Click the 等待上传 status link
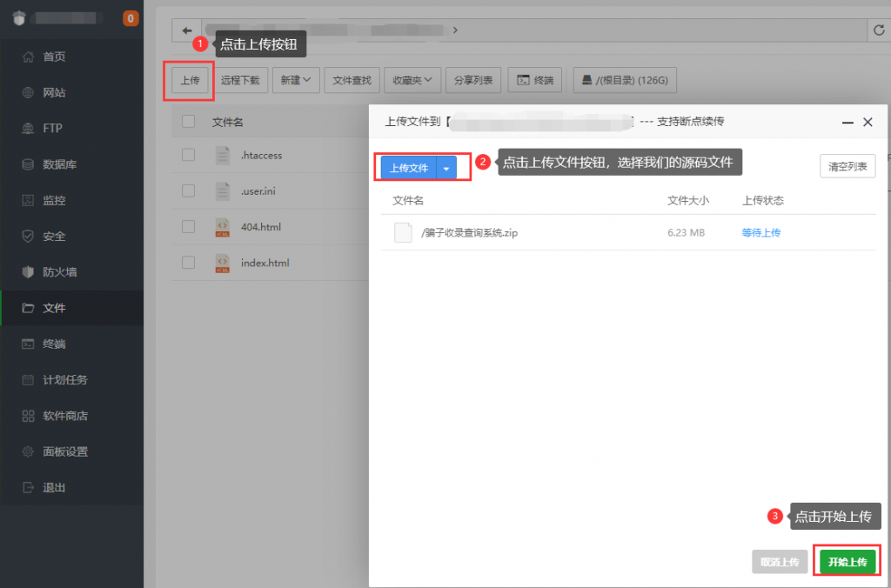The height and width of the screenshot is (588, 891). coord(760,232)
